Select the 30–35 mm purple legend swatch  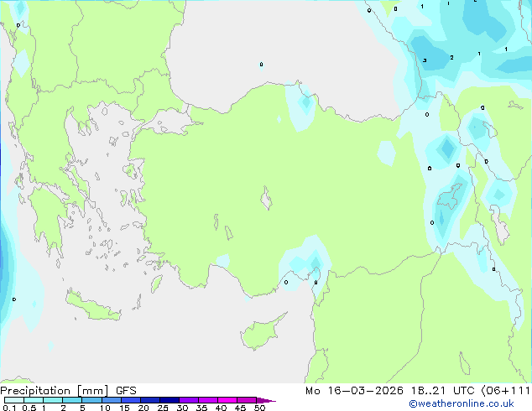tap(189, 400)
